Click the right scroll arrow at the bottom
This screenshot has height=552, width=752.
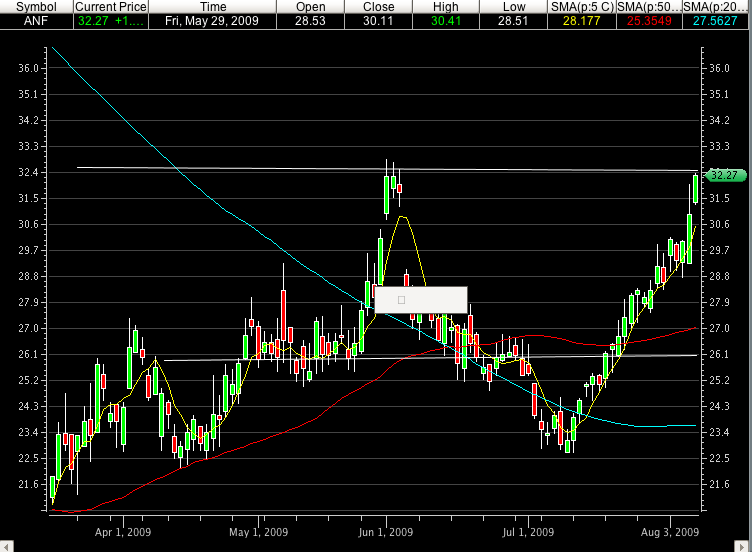coord(746,546)
